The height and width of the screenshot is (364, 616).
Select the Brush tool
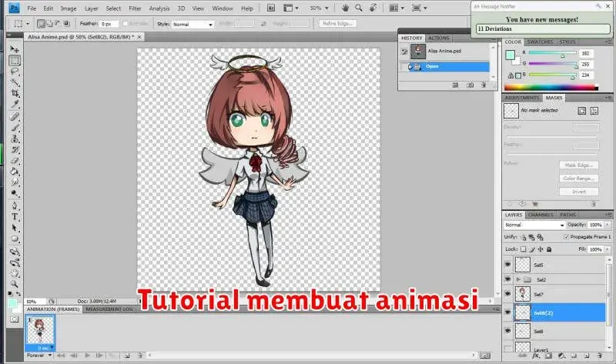coord(15,128)
